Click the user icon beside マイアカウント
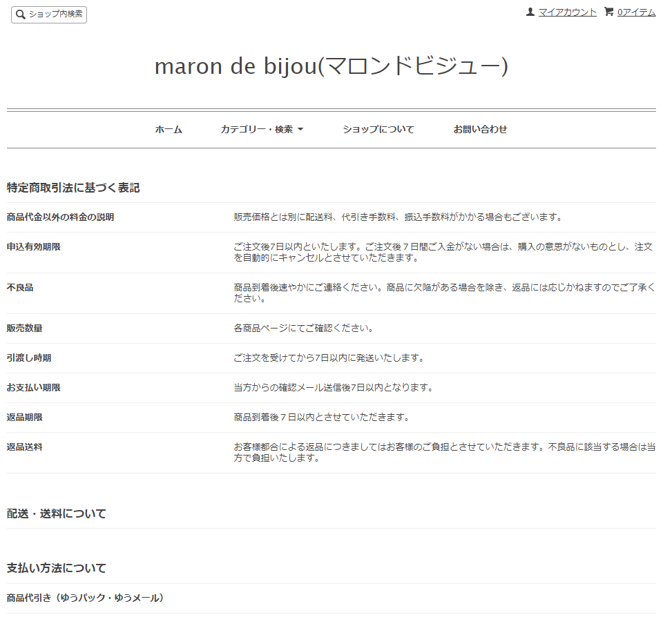 click(530, 12)
